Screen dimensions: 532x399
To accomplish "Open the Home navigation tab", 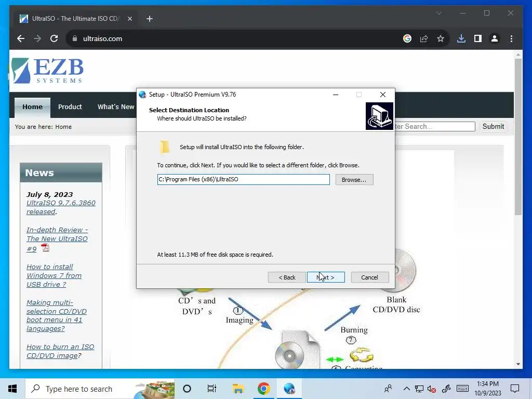I will pos(33,107).
